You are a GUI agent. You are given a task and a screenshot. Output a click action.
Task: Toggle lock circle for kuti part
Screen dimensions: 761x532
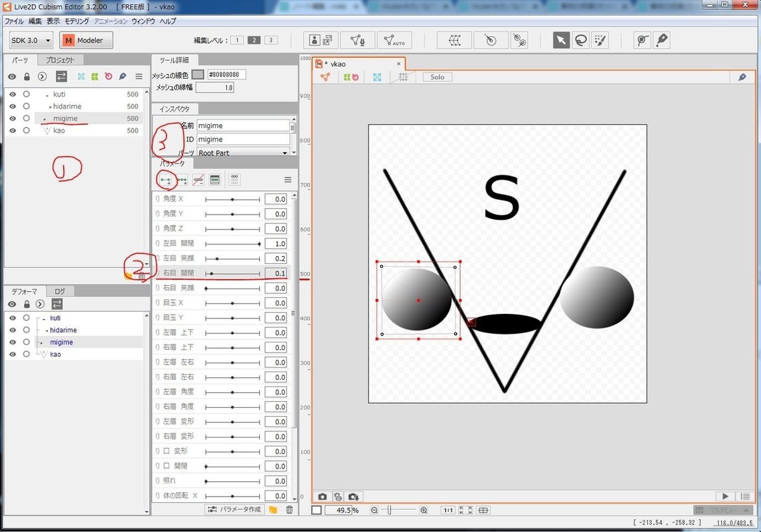click(26, 94)
